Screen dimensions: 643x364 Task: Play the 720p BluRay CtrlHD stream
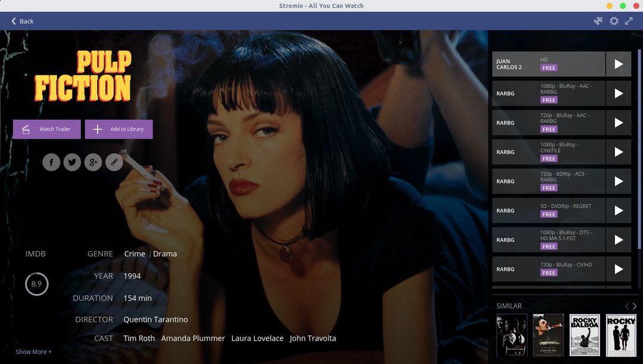pyautogui.click(x=619, y=269)
